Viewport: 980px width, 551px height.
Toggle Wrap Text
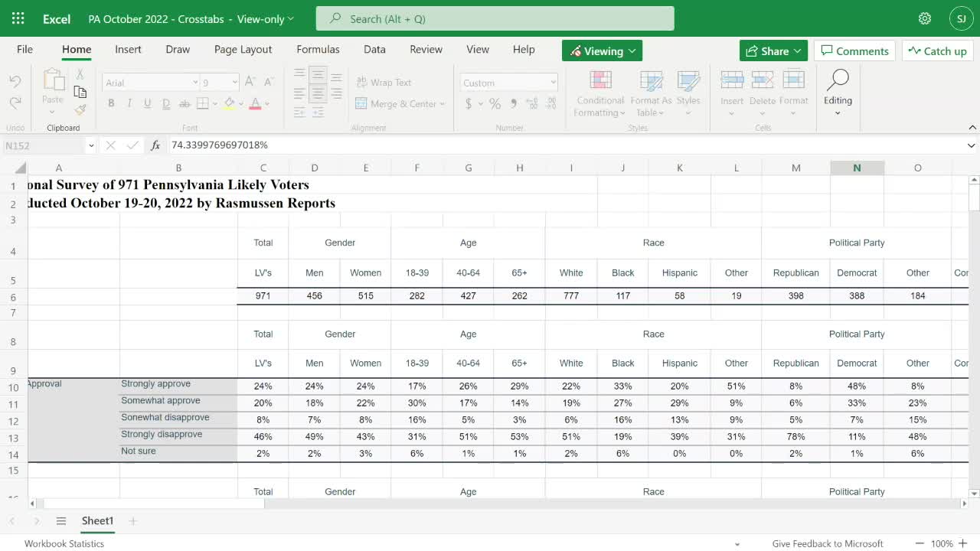tap(383, 83)
